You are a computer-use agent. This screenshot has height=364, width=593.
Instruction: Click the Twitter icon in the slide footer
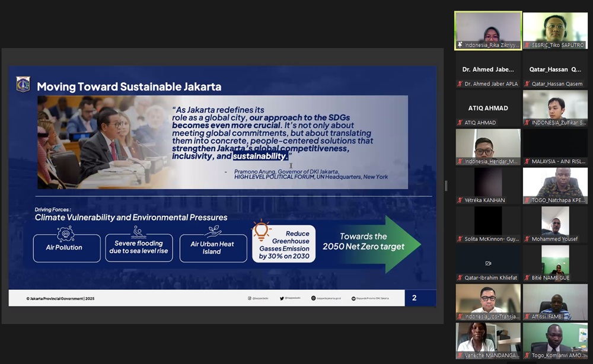pyautogui.click(x=281, y=298)
